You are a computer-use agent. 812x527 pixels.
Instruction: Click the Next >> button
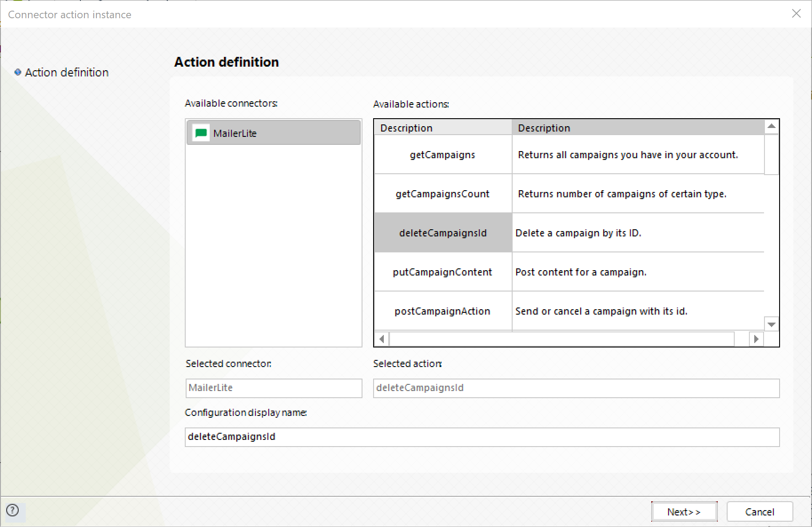tap(684, 511)
